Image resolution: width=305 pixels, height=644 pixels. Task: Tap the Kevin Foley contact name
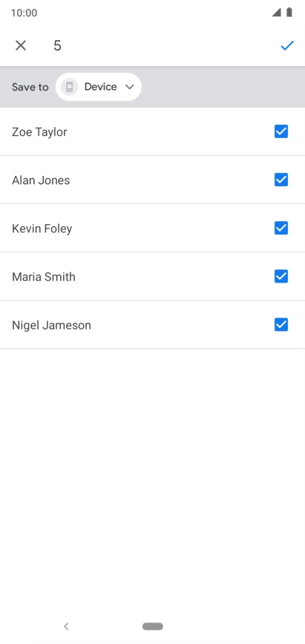pos(42,229)
